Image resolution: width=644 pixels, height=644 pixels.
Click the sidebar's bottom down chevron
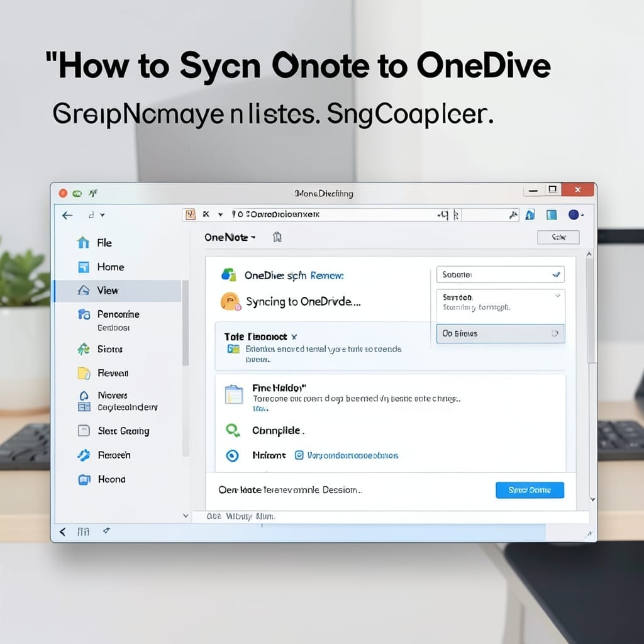tap(186, 516)
